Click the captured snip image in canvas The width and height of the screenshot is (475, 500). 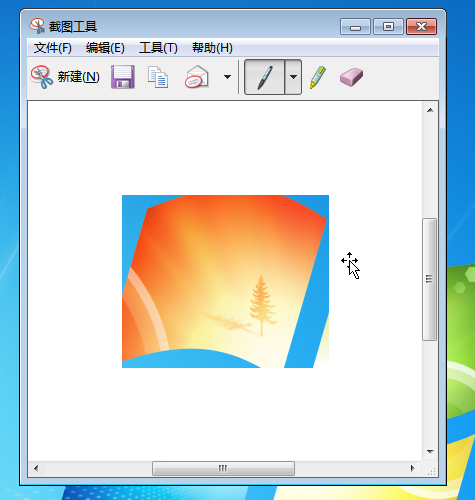click(225, 281)
